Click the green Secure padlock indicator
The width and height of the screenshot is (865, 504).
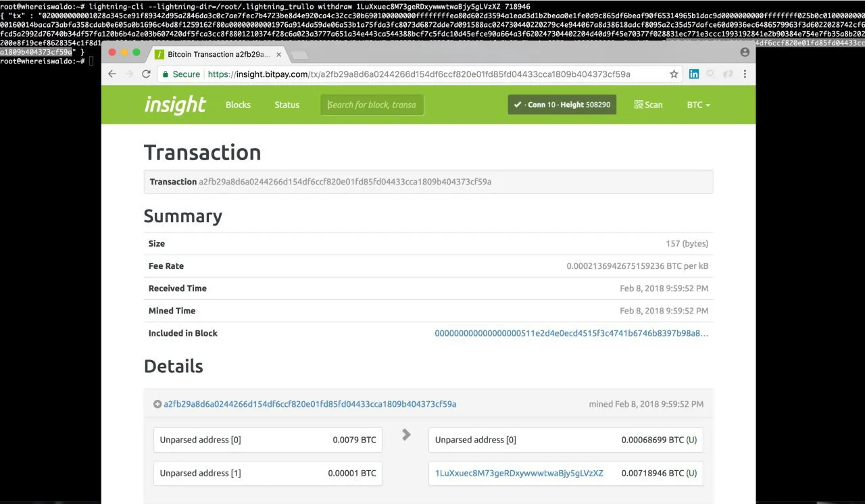[180, 74]
